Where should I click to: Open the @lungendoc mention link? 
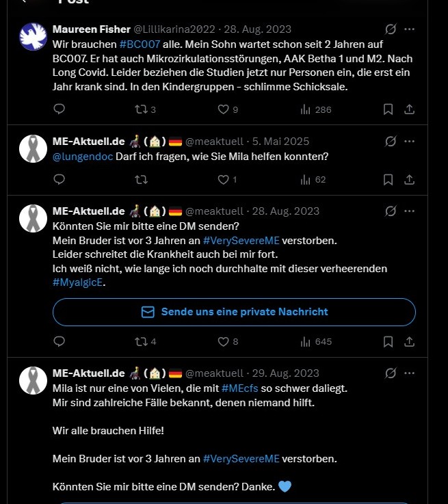[79, 156]
